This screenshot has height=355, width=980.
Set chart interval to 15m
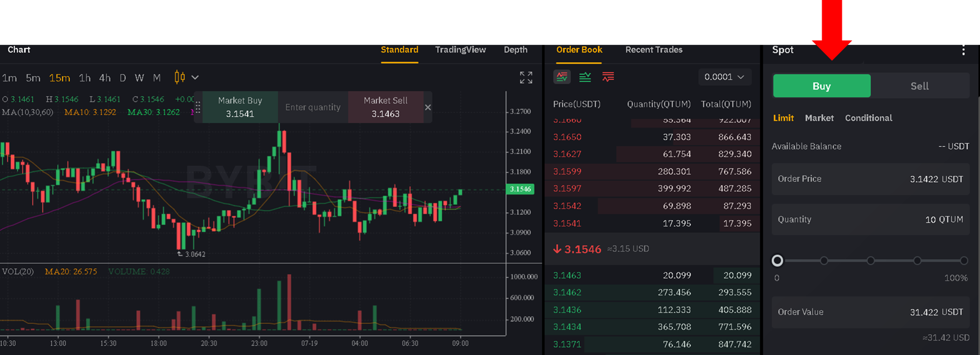point(59,78)
